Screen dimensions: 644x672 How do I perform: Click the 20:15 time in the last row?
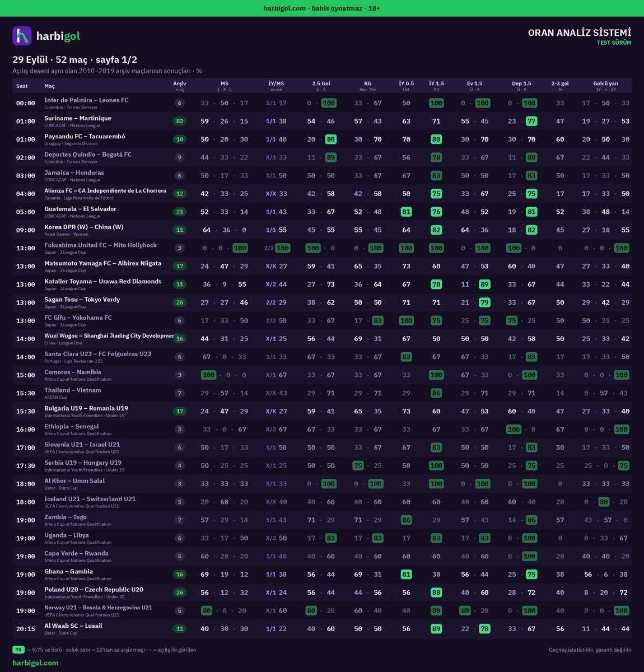click(x=26, y=629)
